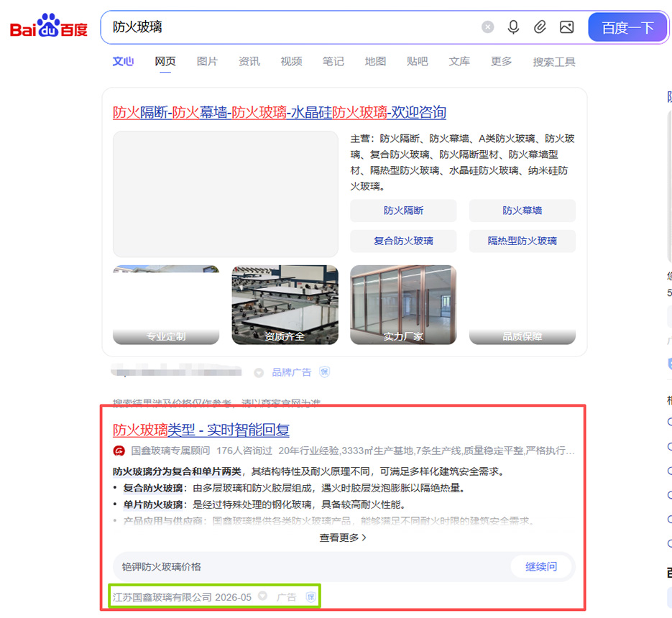This screenshot has height=618, width=672.
Task: Click the Baidu logo
Action: (x=48, y=26)
